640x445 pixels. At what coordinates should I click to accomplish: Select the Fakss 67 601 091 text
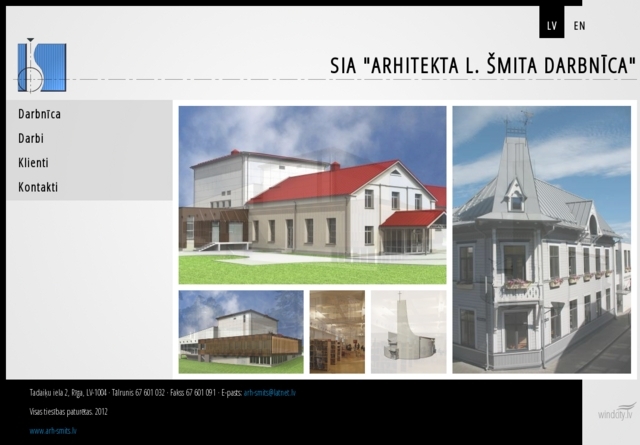(x=193, y=393)
